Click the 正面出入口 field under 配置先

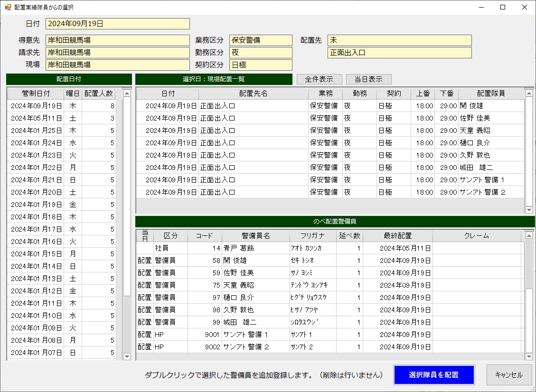[x=400, y=53]
